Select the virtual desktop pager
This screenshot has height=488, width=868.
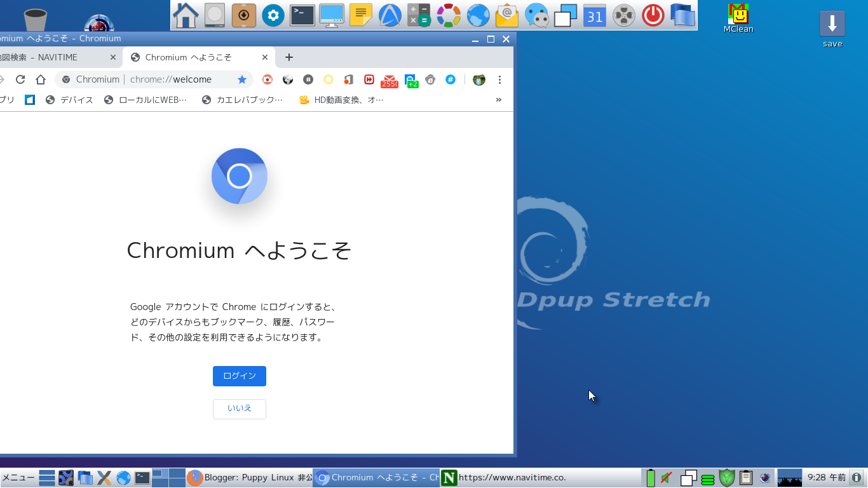168,477
